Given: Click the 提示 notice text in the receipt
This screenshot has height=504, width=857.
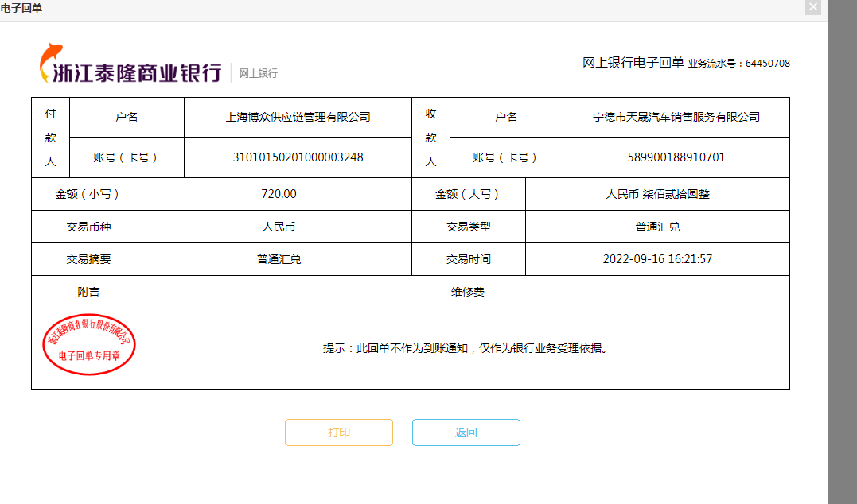Looking at the screenshot, I should click(467, 348).
